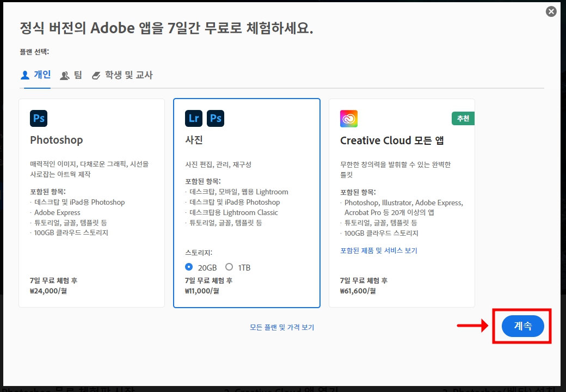Click 튜토리얼, 글꼴, 템플릿 등 in 사진 card
This screenshot has height=392, width=566.
[x=226, y=223]
